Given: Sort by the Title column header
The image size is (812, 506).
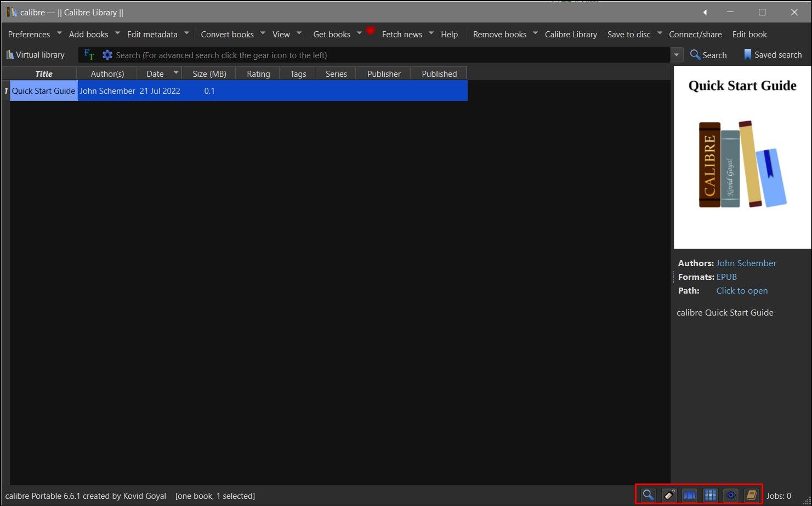Looking at the screenshot, I should pyautogui.click(x=44, y=74).
